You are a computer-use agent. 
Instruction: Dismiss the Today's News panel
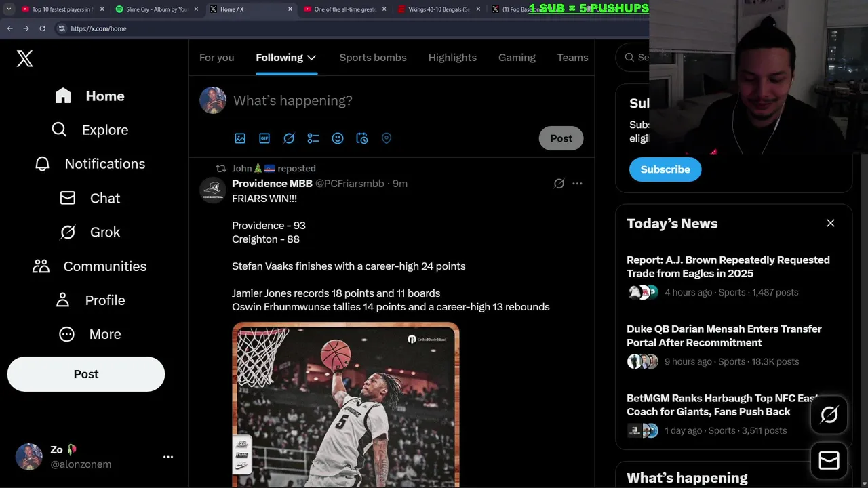tap(831, 223)
